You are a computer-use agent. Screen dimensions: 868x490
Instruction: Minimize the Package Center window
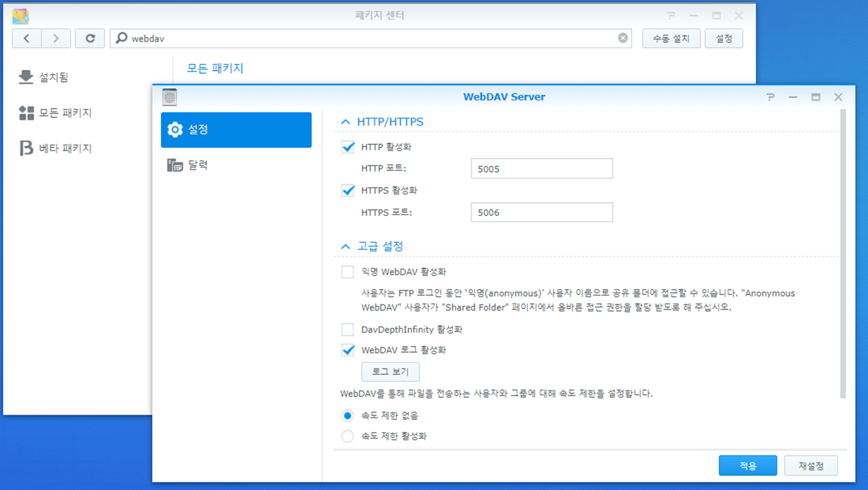click(x=693, y=16)
